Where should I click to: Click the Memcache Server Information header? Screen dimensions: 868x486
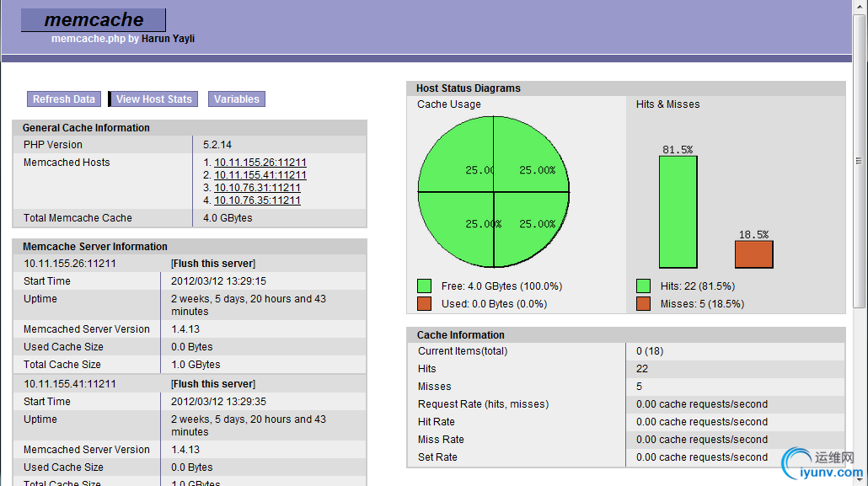190,247
